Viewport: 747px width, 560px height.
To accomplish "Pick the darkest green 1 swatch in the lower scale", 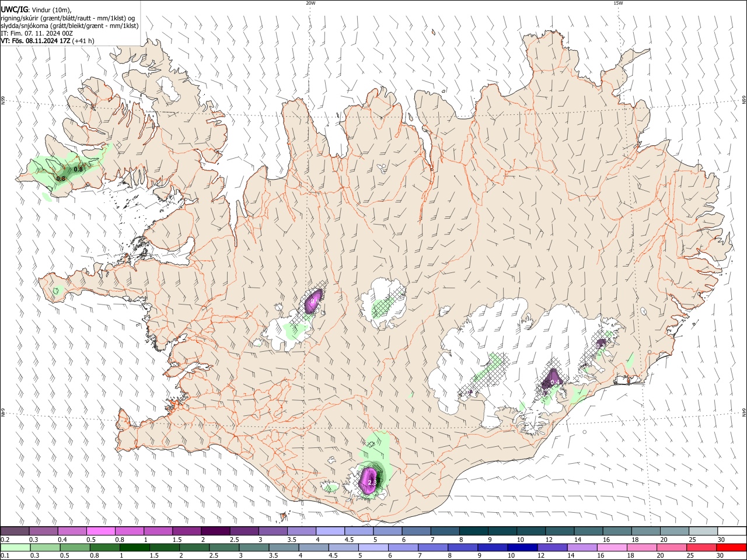I will 134,547.
